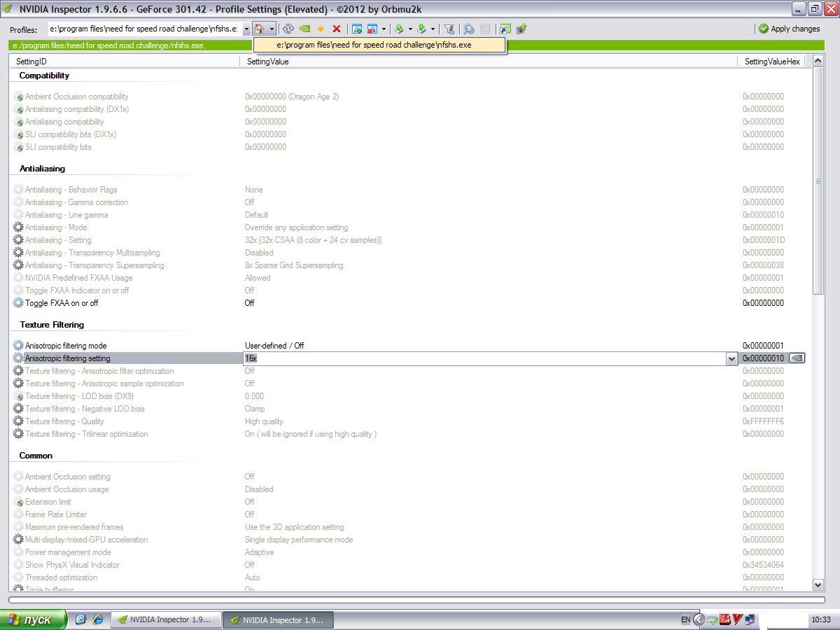Click the vertical scrollbar down arrow

coord(818,584)
